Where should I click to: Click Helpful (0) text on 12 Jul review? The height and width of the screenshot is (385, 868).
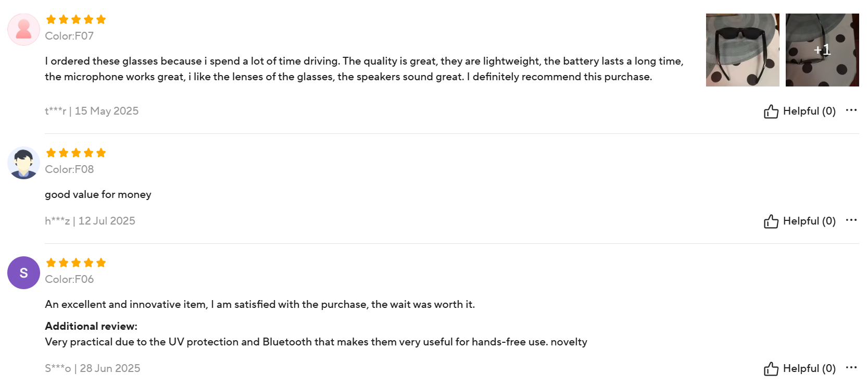pos(809,221)
